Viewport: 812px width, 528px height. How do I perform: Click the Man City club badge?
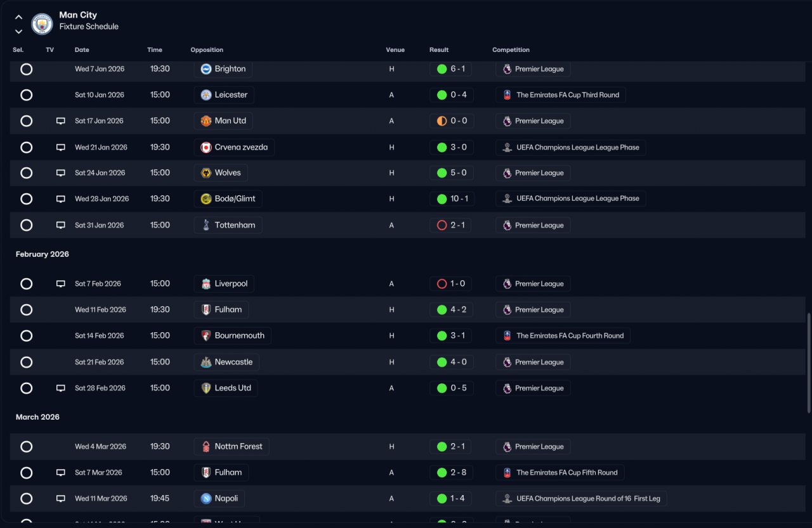coord(42,24)
